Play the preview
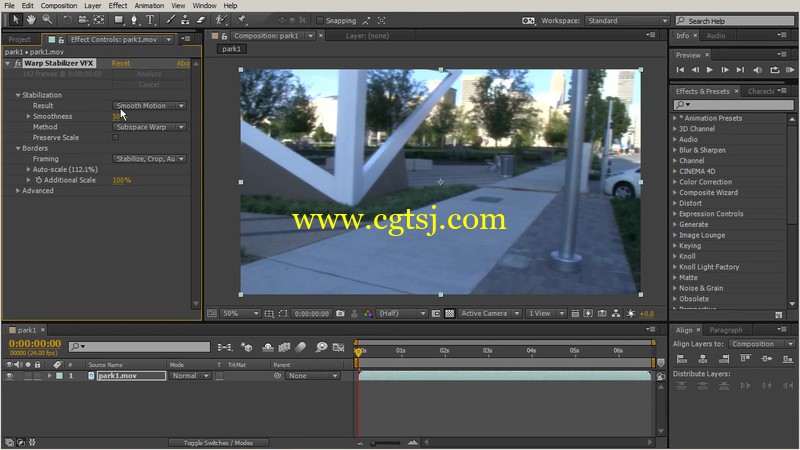Viewport: 800px width, 450px height. (710, 70)
